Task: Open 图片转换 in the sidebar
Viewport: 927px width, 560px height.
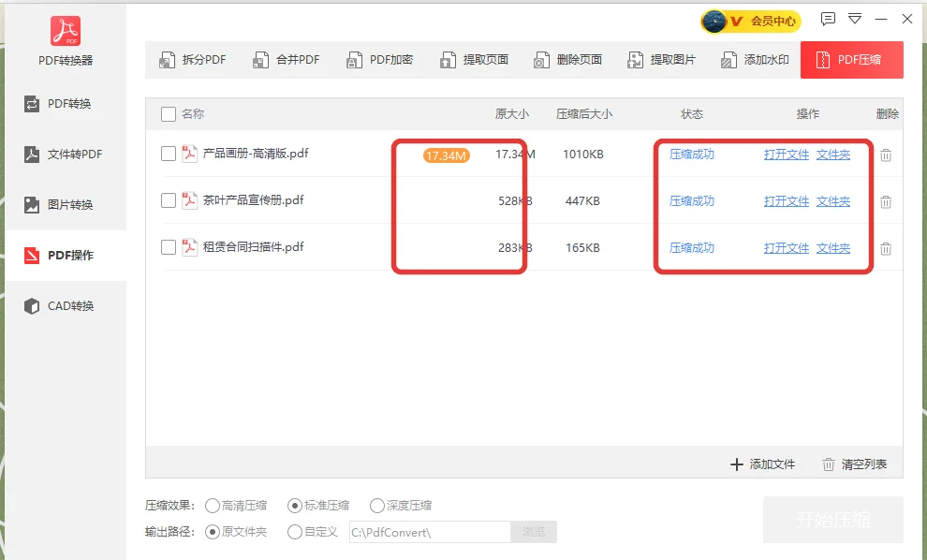Action: (x=66, y=204)
